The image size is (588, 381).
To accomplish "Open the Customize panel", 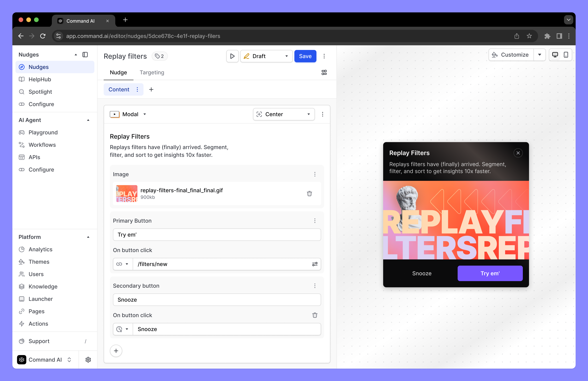I will [x=510, y=55].
